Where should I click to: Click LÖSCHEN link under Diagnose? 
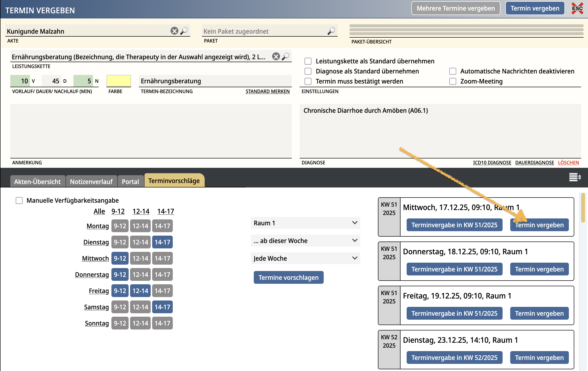(x=568, y=163)
